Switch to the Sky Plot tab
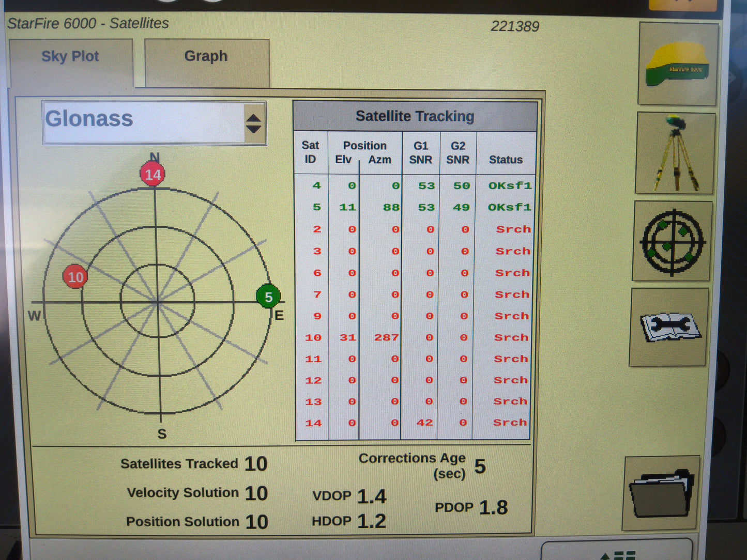 click(71, 63)
